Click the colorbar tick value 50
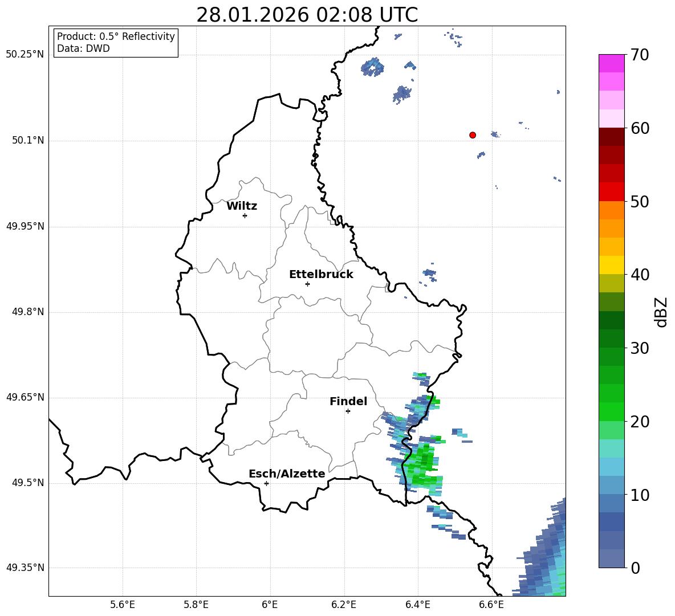 (640, 202)
